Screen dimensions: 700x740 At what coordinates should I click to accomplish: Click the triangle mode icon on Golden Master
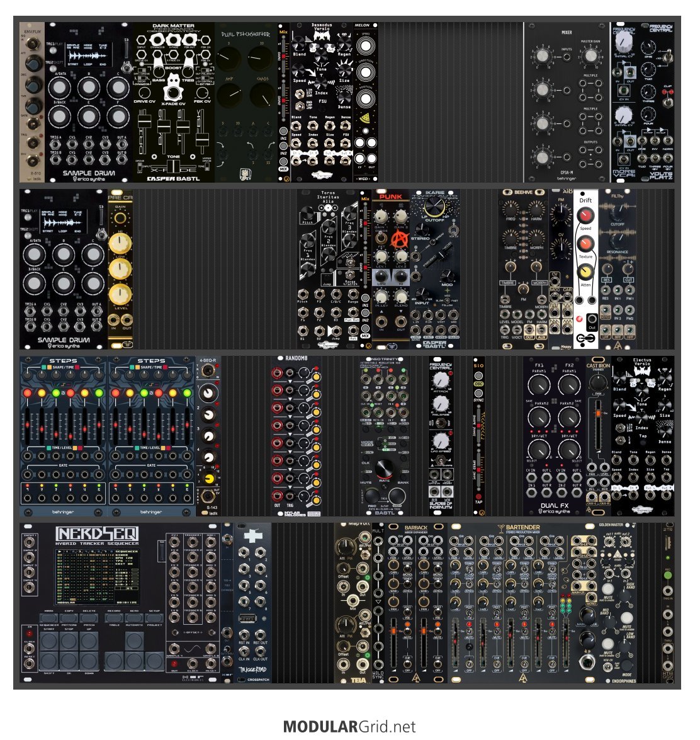click(616, 555)
